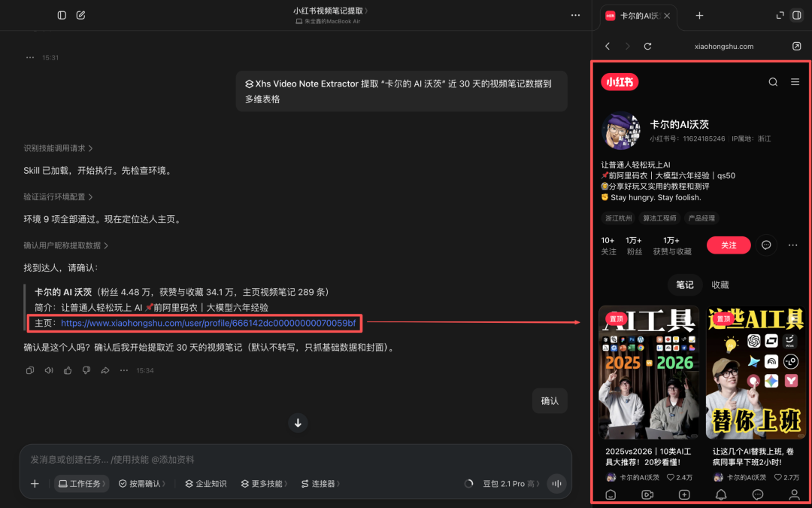Like the assistant reply with thumbs up
Screen dimensions: 812x508
(x=68, y=370)
